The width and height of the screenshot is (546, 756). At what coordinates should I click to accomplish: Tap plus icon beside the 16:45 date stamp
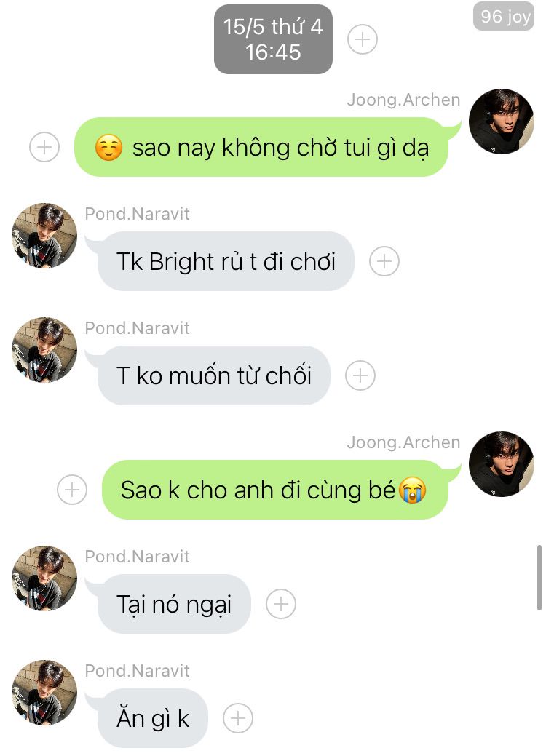(x=363, y=39)
